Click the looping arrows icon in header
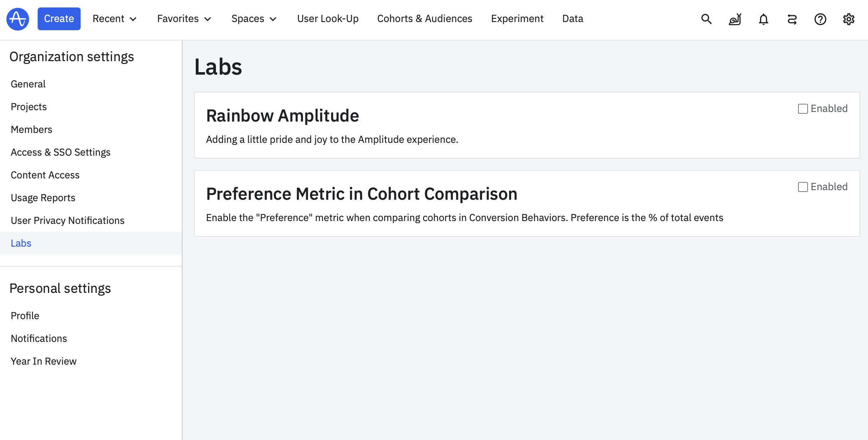868x440 pixels. [x=792, y=19]
